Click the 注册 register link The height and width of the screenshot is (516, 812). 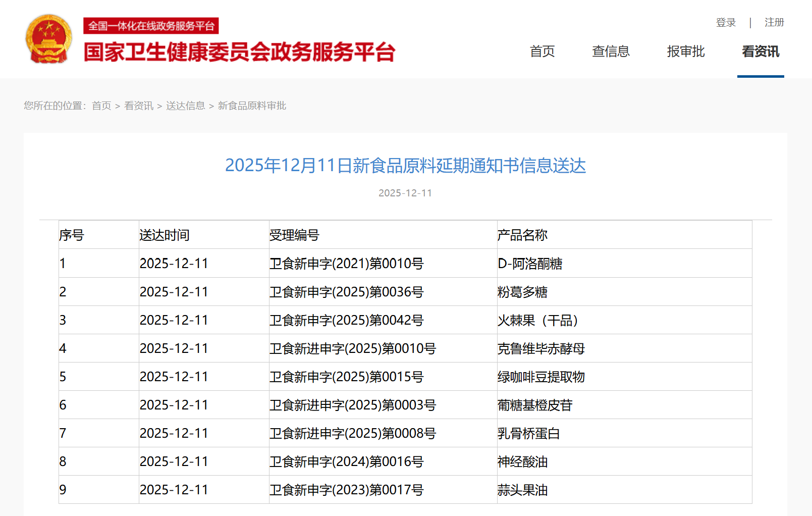click(774, 23)
